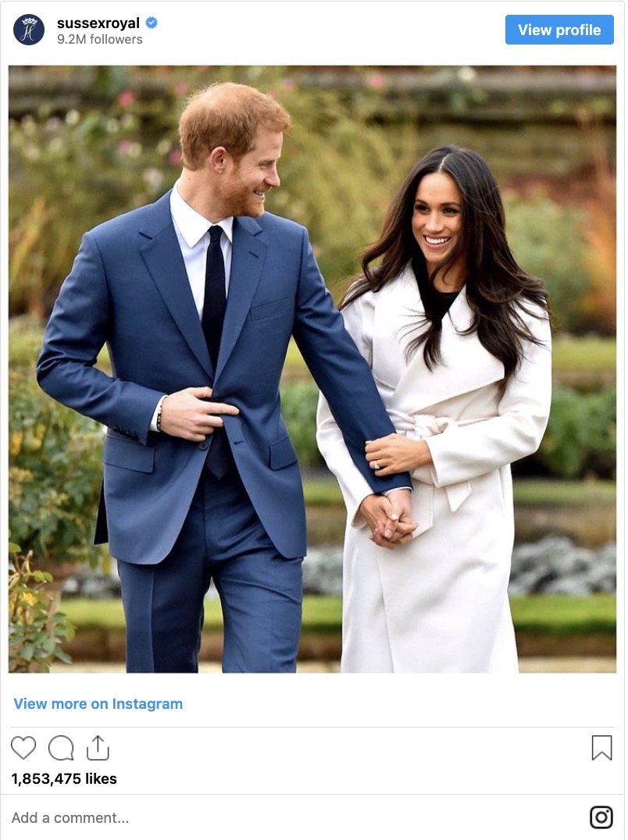Image resolution: width=628 pixels, height=840 pixels.
Task: Like the post with the heart icon
Action: [23, 747]
